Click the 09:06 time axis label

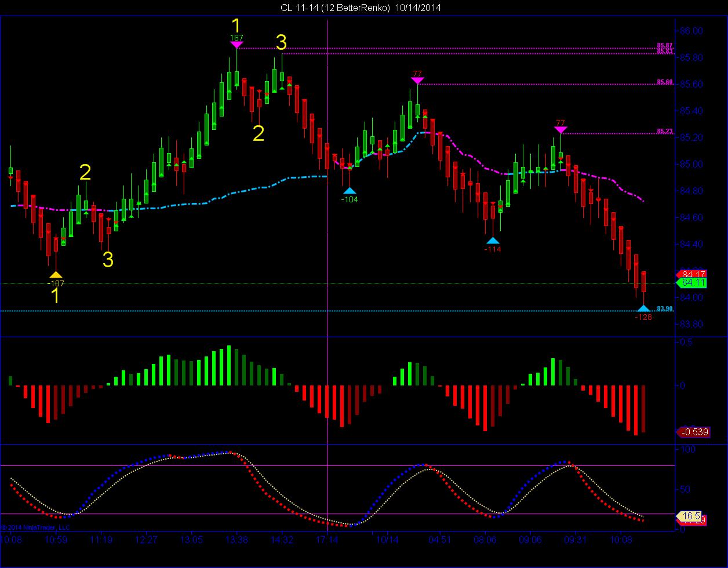tap(530, 540)
